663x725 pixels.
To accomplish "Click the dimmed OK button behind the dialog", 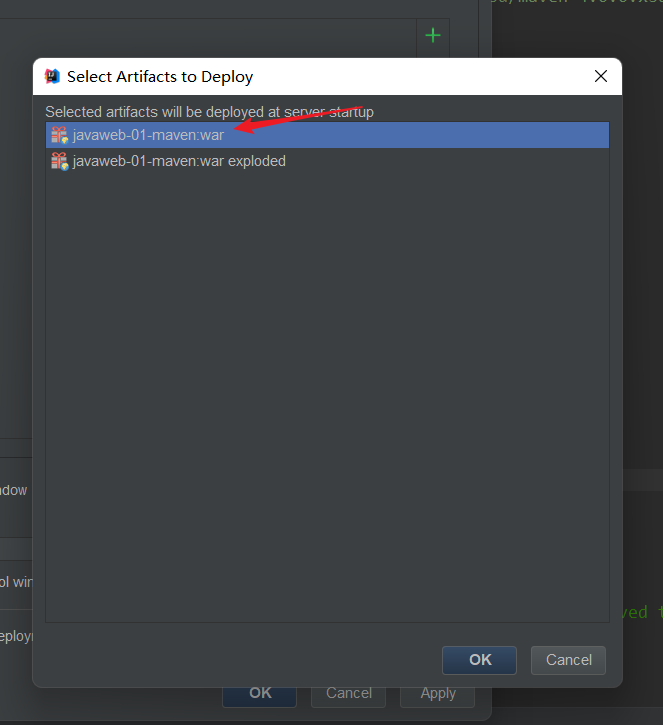I will click(259, 697).
